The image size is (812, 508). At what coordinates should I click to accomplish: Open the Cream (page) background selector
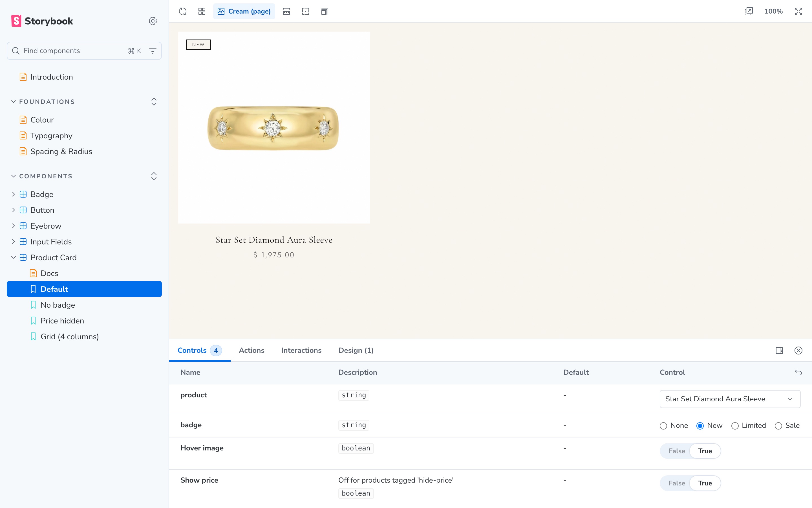pyautogui.click(x=244, y=11)
